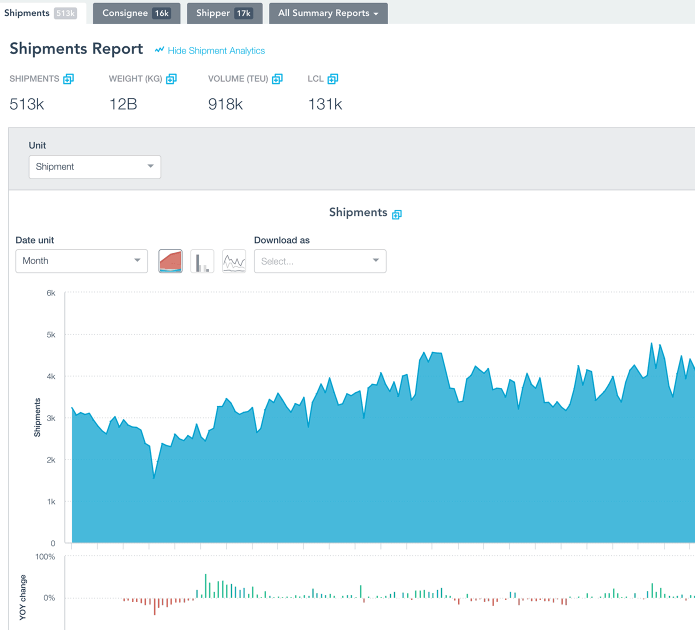Open the Download as select box
This screenshot has width=695, height=630.
pyautogui.click(x=320, y=261)
